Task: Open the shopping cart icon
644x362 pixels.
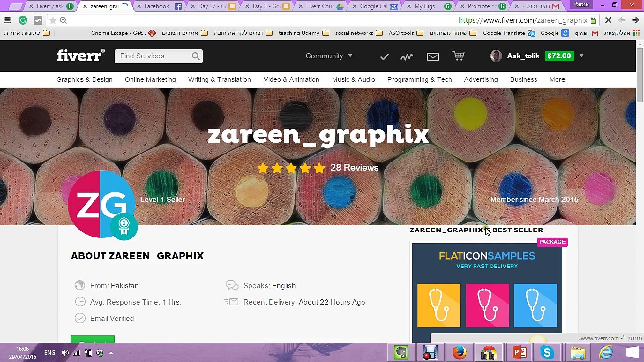Action: click(458, 56)
